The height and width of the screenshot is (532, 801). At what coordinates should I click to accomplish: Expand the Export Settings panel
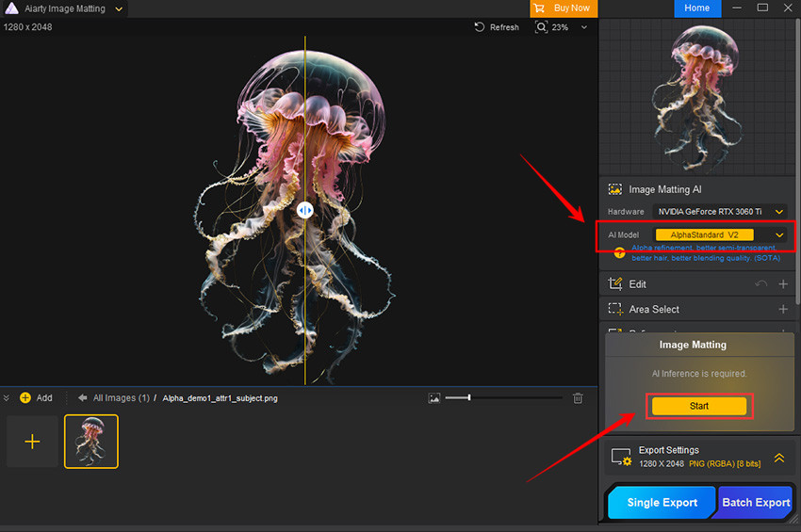coord(779,458)
